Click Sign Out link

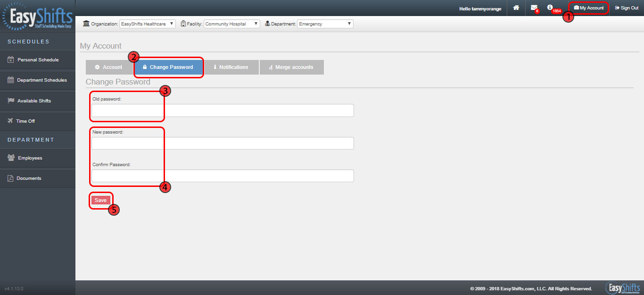point(627,8)
